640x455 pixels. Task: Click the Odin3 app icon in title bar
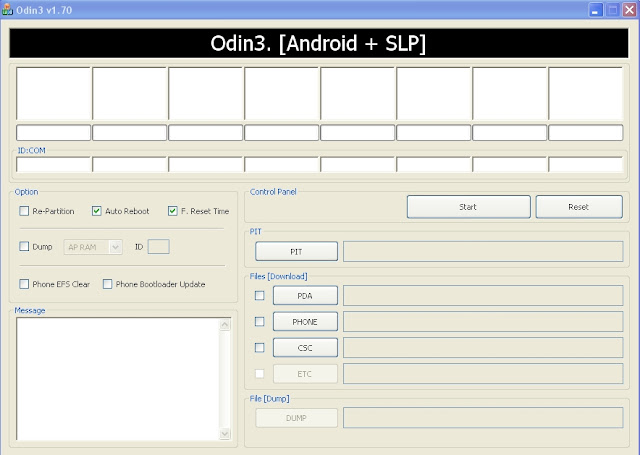7,9
